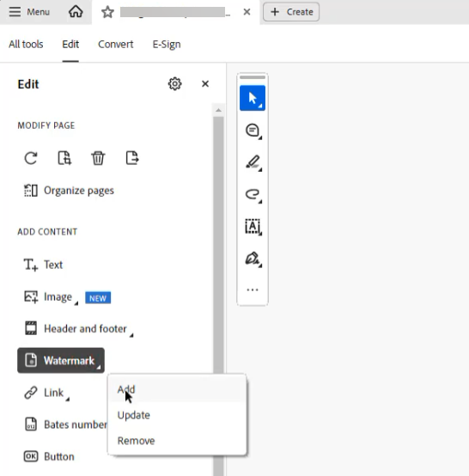Star the current document tab
Image resolution: width=469 pixels, height=476 pixels.
[x=107, y=12]
